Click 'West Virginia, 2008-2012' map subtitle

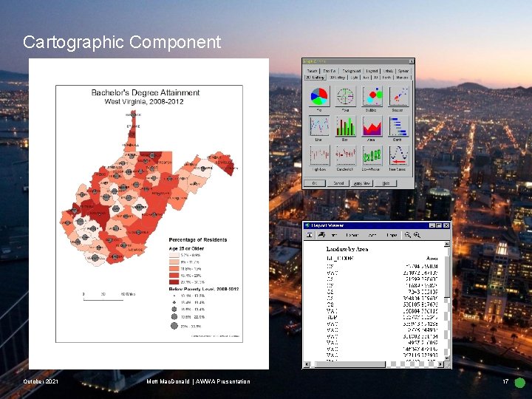(x=144, y=101)
